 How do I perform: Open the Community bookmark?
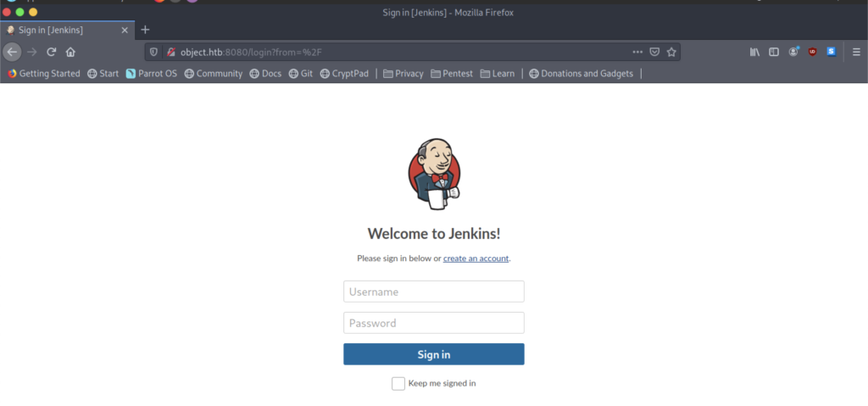(x=214, y=74)
